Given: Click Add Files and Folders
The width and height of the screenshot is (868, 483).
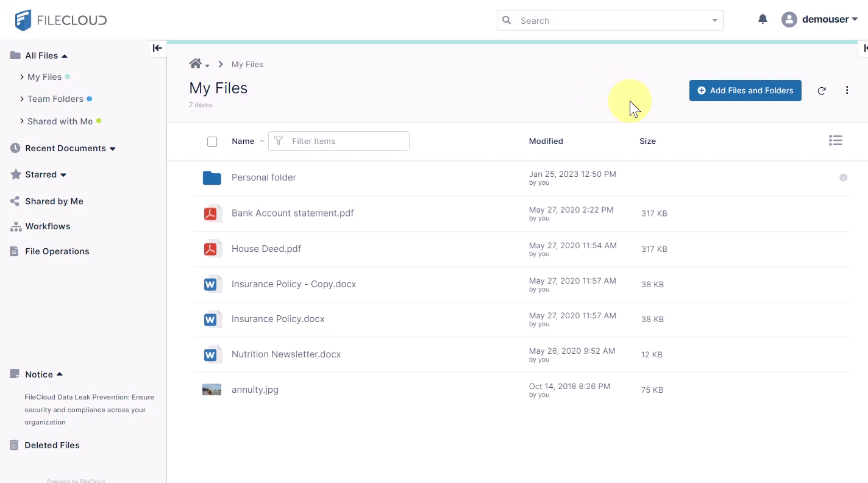Looking at the screenshot, I should pyautogui.click(x=745, y=90).
